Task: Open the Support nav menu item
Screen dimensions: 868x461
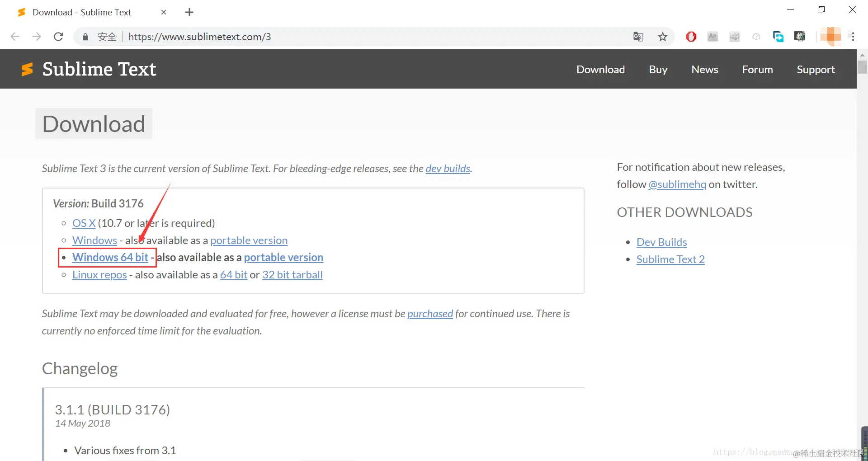Action: click(816, 70)
